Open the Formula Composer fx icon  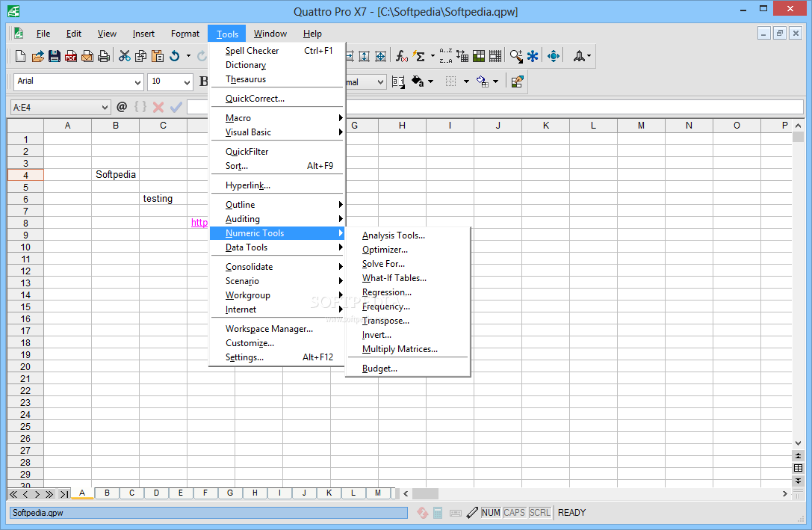coord(401,56)
